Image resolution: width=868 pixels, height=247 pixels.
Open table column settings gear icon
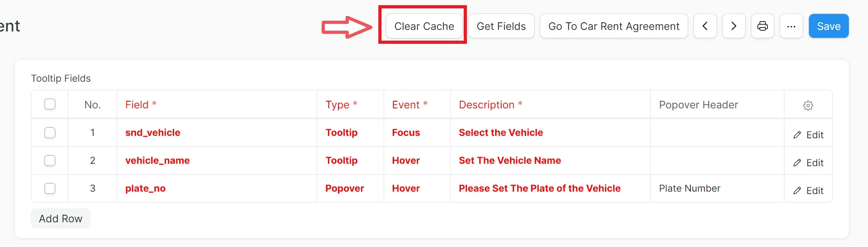click(x=808, y=106)
